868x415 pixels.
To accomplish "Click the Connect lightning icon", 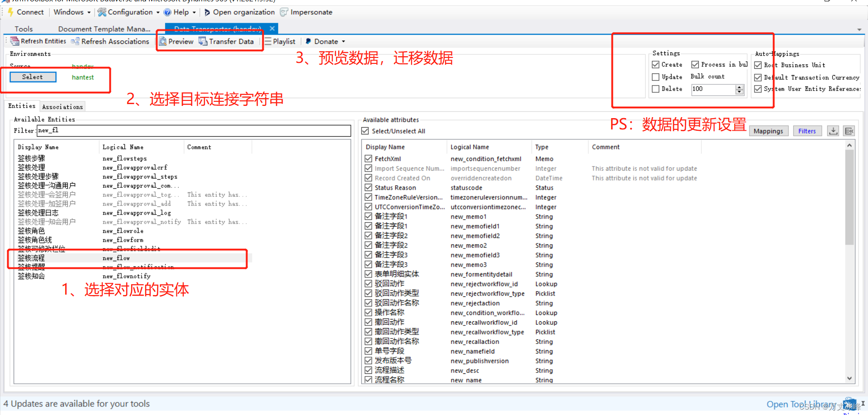I will [x=10, y=12].
